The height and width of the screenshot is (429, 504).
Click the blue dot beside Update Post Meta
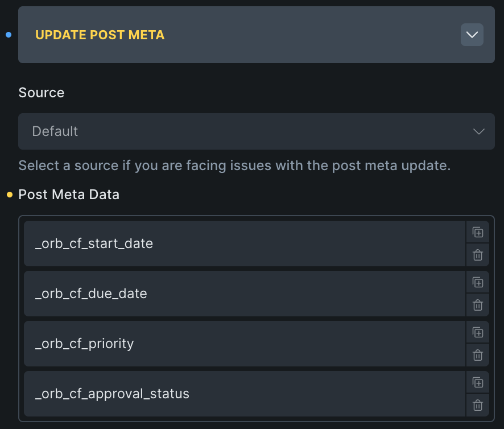pos(9,35)
